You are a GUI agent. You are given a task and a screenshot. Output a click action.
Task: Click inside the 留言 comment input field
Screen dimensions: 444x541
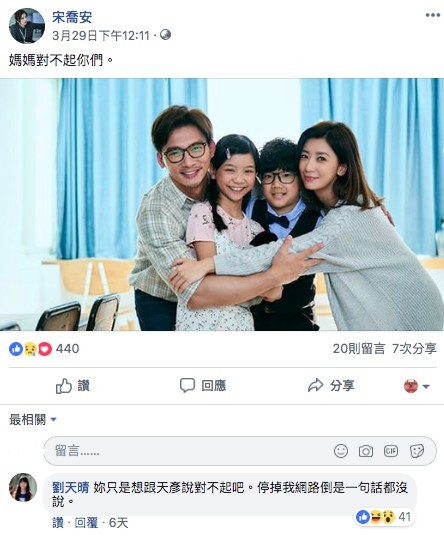(x=240, y=451)
